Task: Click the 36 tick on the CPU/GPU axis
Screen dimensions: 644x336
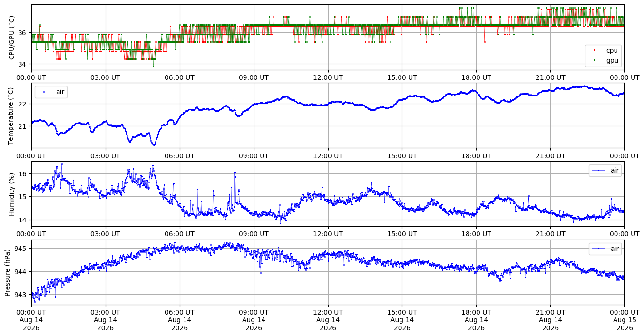Action: point(25,33)
